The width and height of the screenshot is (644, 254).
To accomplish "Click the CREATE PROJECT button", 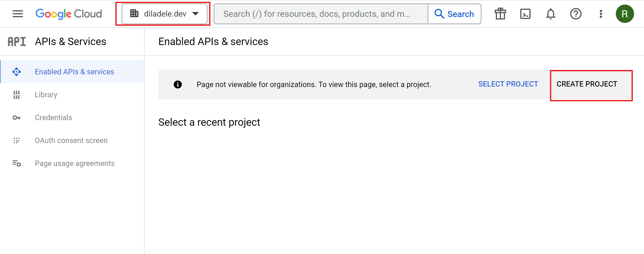I will [587, 84].
